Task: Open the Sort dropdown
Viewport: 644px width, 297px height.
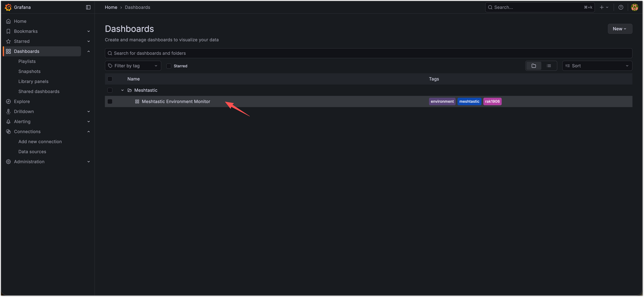Action: click(x=597, y=66)
